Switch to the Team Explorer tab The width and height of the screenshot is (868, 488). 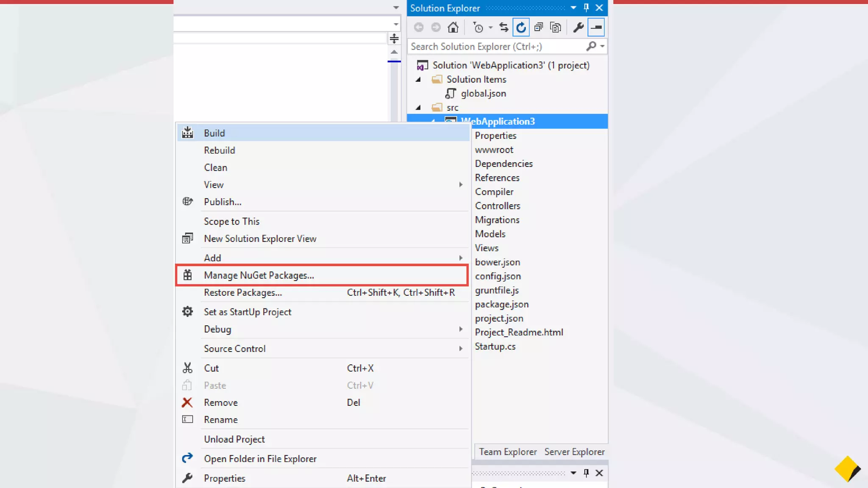point(508,452)
